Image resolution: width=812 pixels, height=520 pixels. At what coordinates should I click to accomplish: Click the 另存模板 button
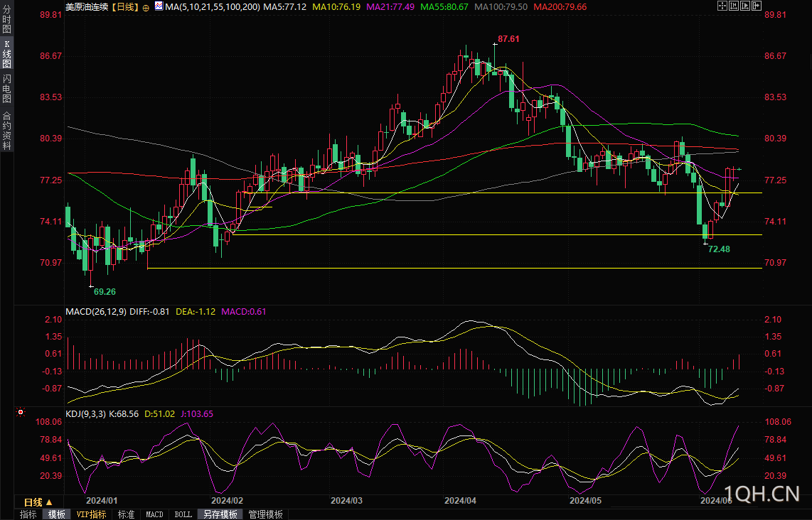[x=220, y=514]
